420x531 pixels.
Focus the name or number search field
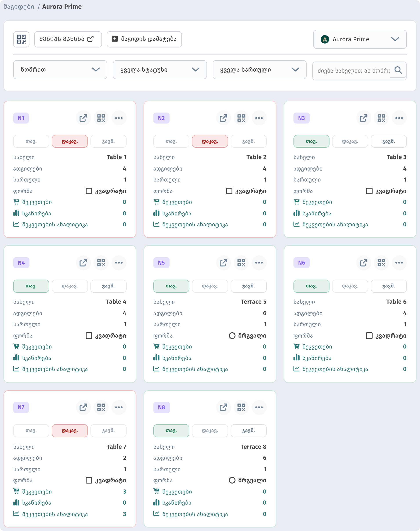(x=354, y=71)
